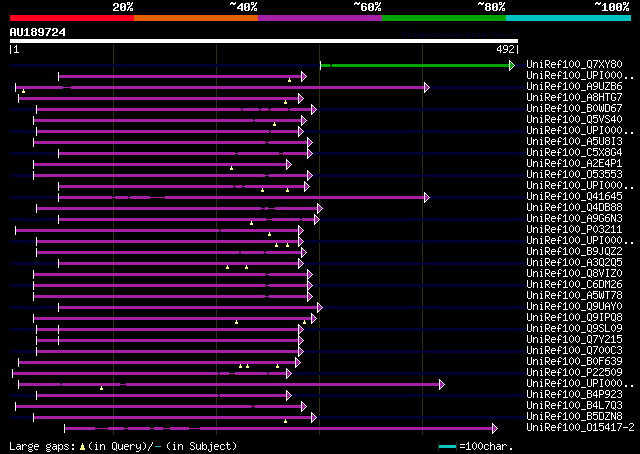Screen dimensions: 640x454
Task: Click the arrowhead ending the Q4DB88 alignment
Action: (320, 209)
